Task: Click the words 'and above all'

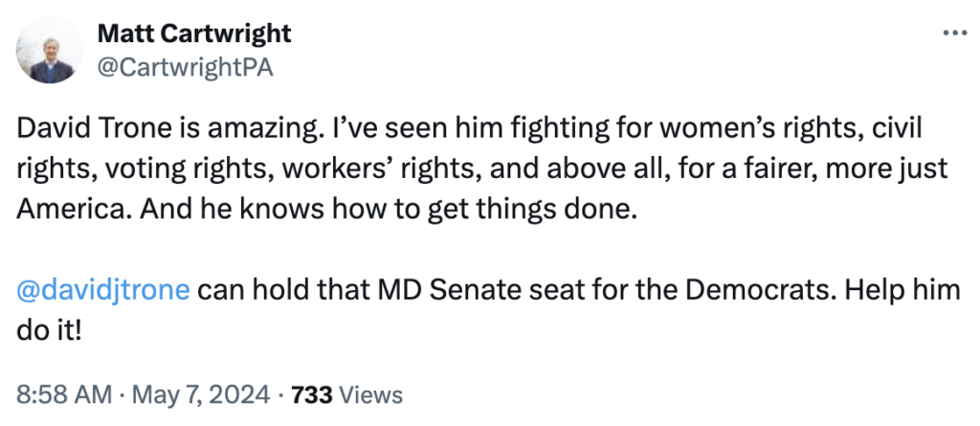Action: 603,168
